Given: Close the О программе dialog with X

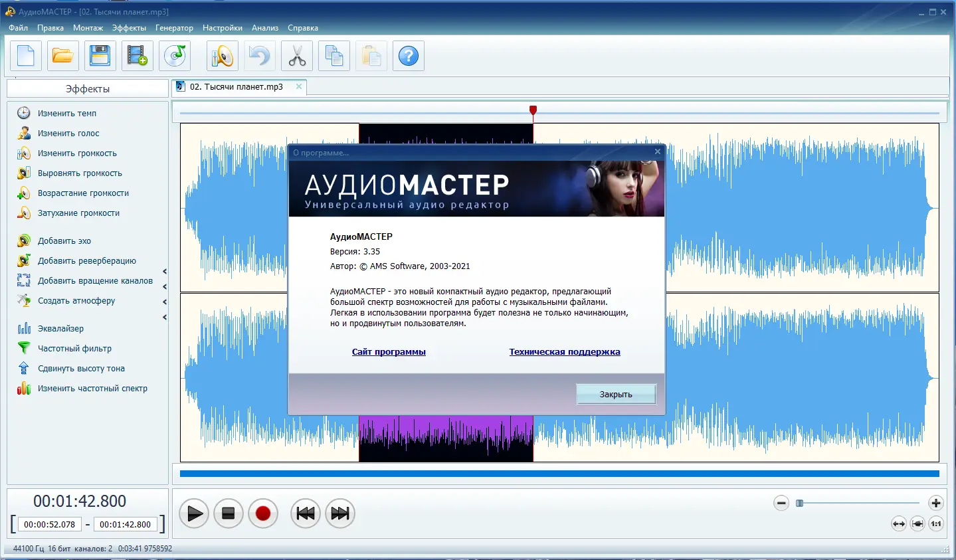Looking at the screenshot, I should (658, 151).
